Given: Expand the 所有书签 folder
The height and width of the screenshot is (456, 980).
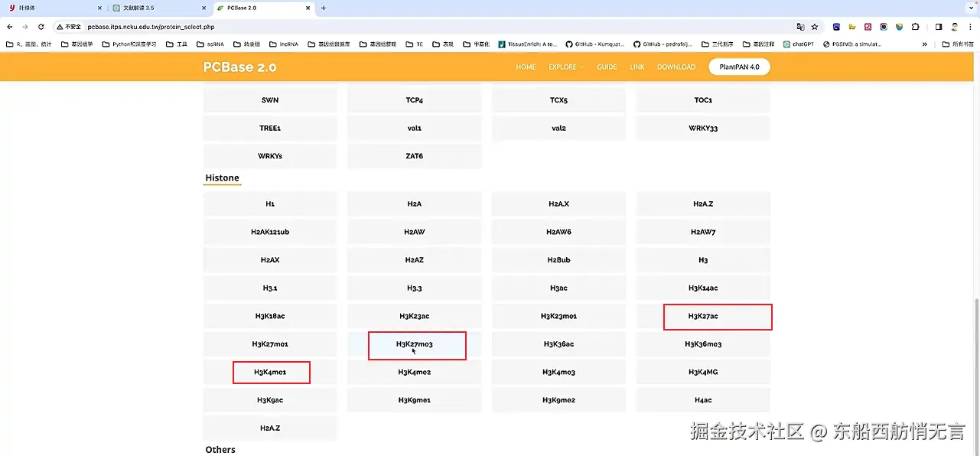Looking at the screenshot, I should 957,44.
